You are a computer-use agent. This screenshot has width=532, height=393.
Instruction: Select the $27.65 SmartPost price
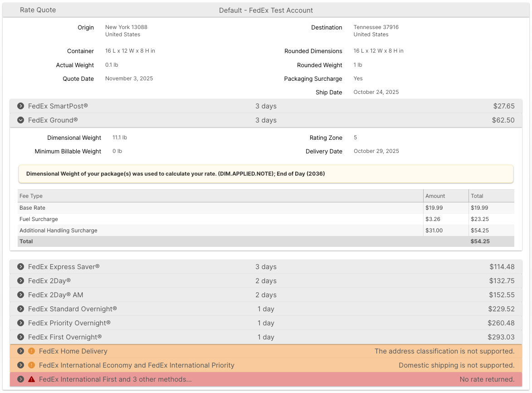[503, 106]
